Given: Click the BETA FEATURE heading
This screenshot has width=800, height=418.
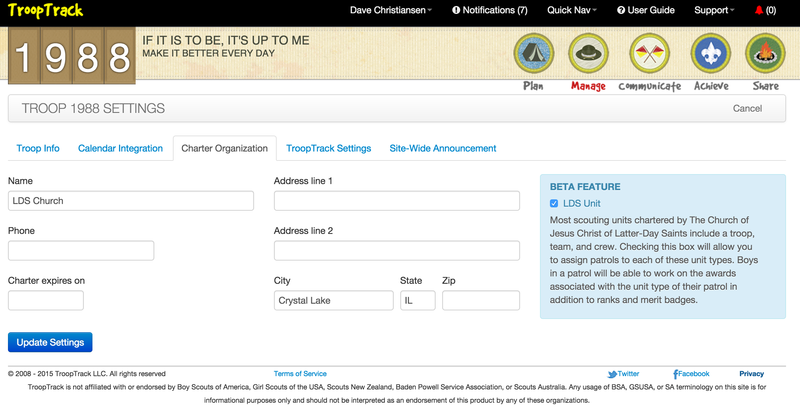Looking at the screenshot, I should 585,187.
